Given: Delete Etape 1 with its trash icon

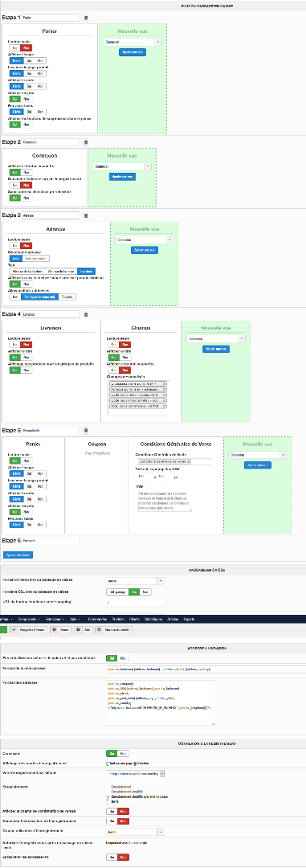Looking at the screenshot, I should (85, 18).
